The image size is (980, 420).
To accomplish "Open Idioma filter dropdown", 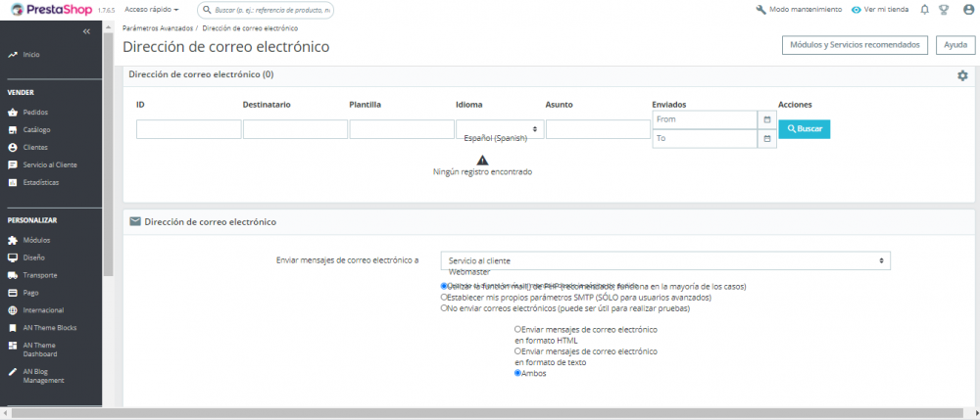I will [499, 129].
